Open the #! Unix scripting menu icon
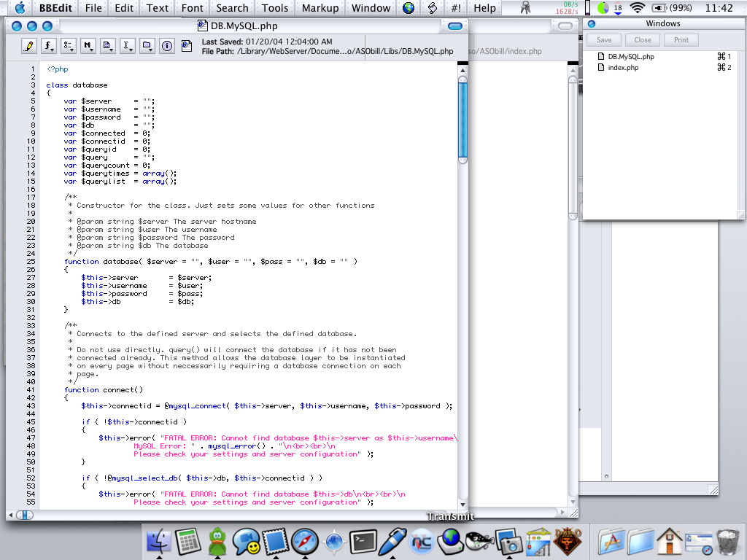The image size is (747, 560). [456, 8]
